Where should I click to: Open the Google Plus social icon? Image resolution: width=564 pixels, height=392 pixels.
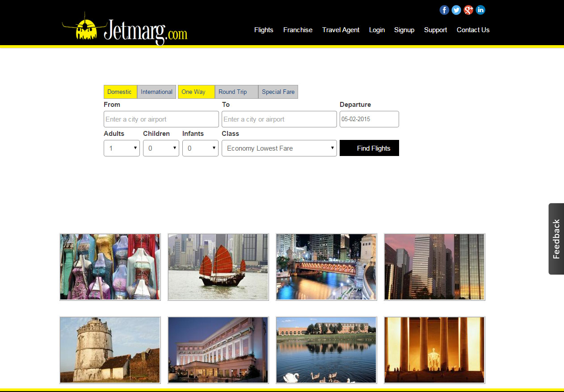pyautogui.click(x=468, y=10)
